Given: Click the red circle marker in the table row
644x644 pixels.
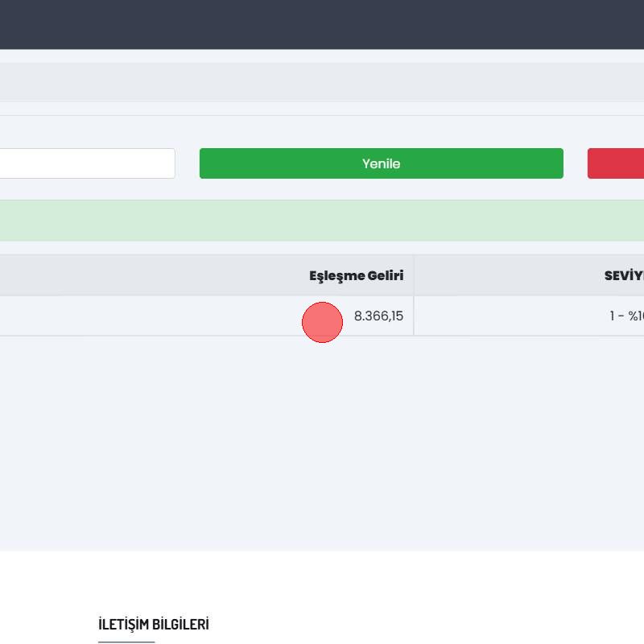Looking at the screenshot, I should [x=322, y=322].
